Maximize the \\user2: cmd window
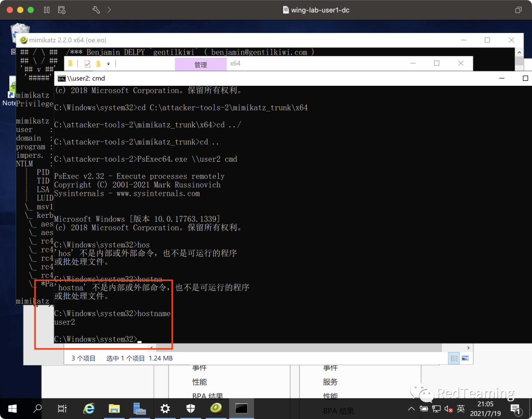 point(525,78)
